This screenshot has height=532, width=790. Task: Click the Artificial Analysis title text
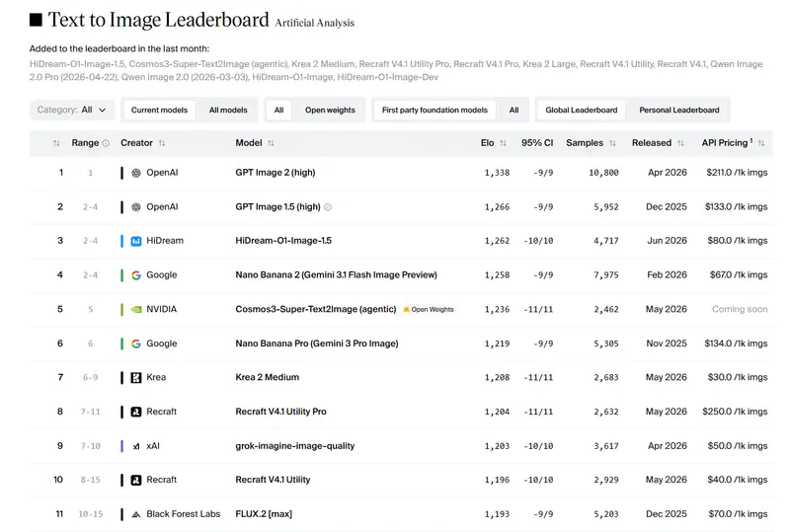pos(314,23)
